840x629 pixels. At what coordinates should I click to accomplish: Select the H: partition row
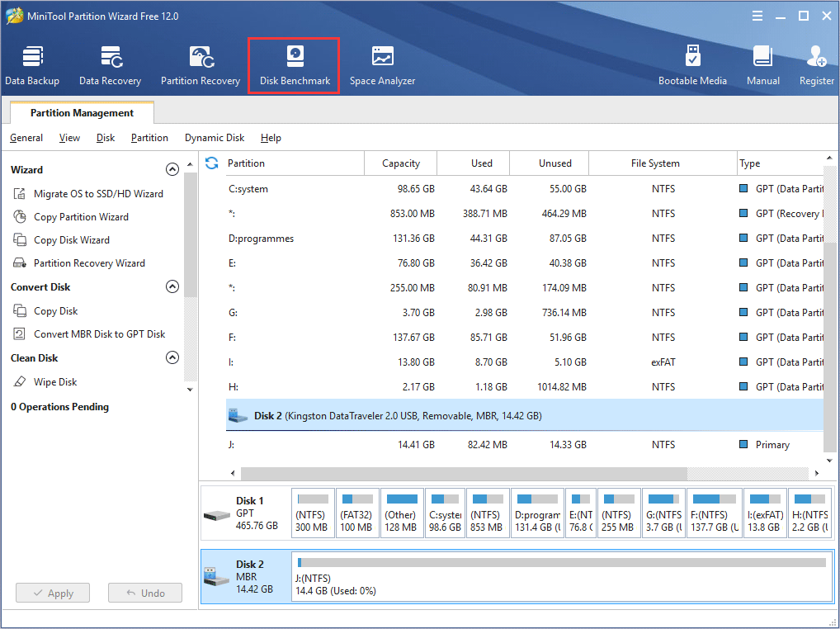click(x=525, y=386)
